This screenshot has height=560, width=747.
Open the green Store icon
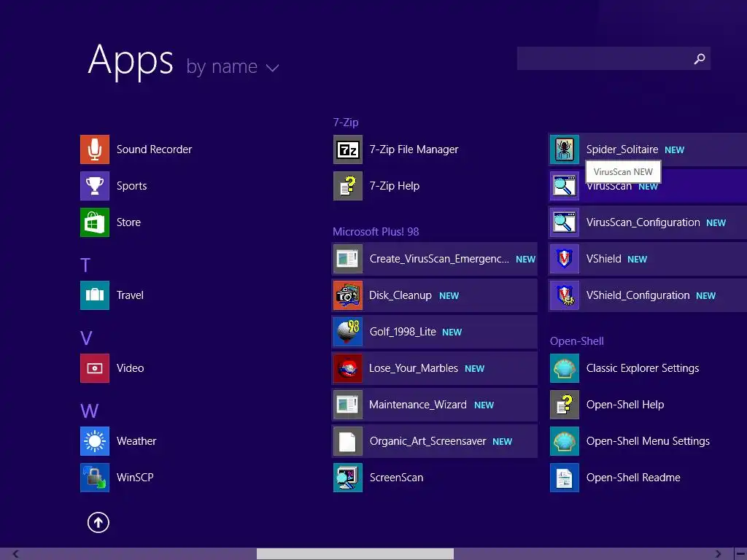[x=94, y=222]
